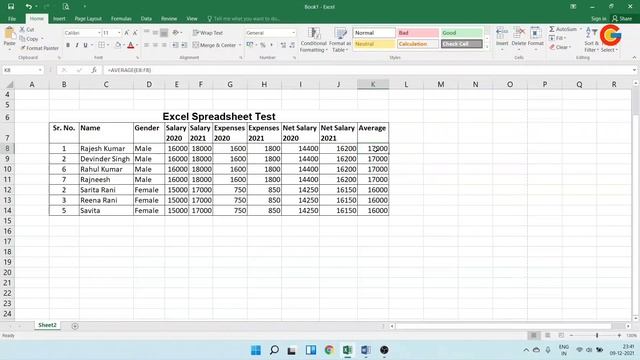Switch to the Data tab
The height and width of the screenshot is (360, 640).
[x=146, y=19]
